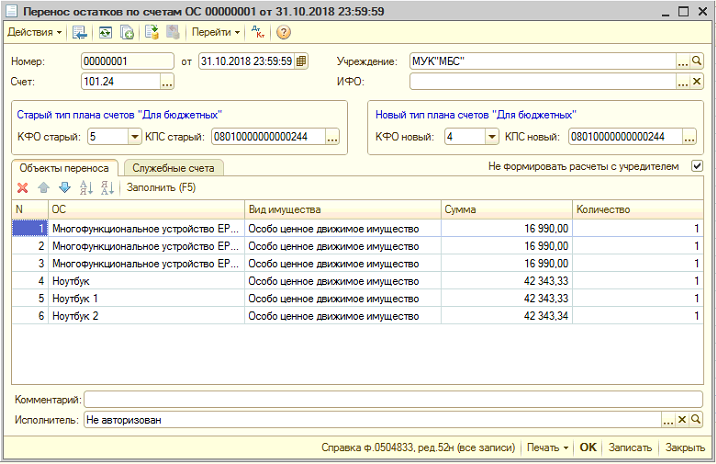Sort table ascending icon
The image size is (716, 464).
click(86, 188)
